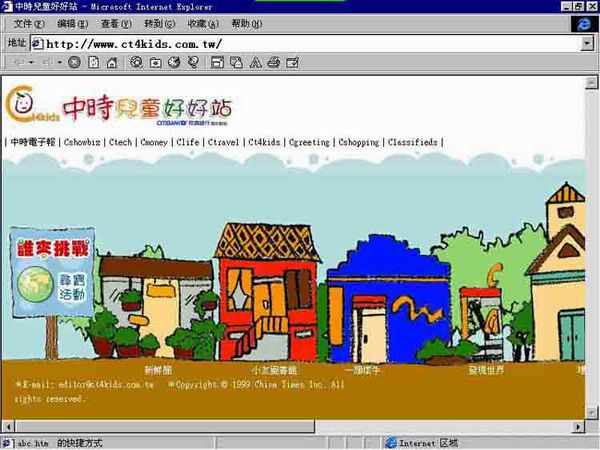Open the Back button history dropdown arrow
The image size is (600, 450).
click(x=30, y=62)
